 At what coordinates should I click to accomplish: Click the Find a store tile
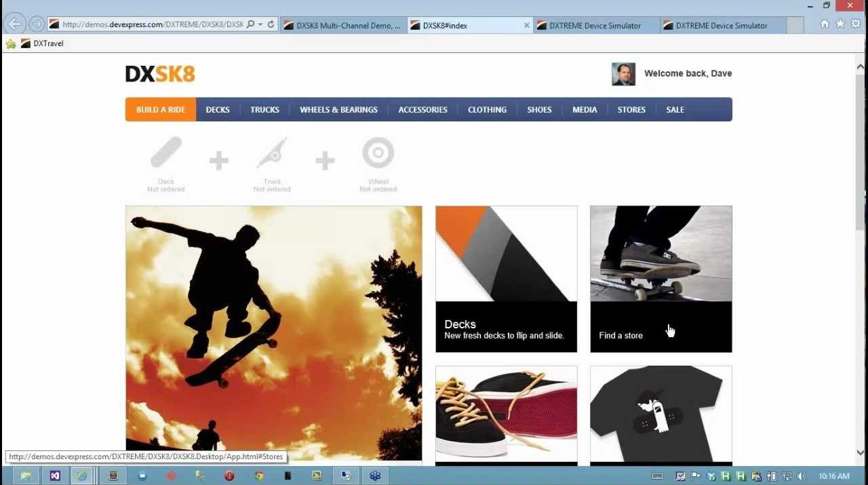click(660, 279)
